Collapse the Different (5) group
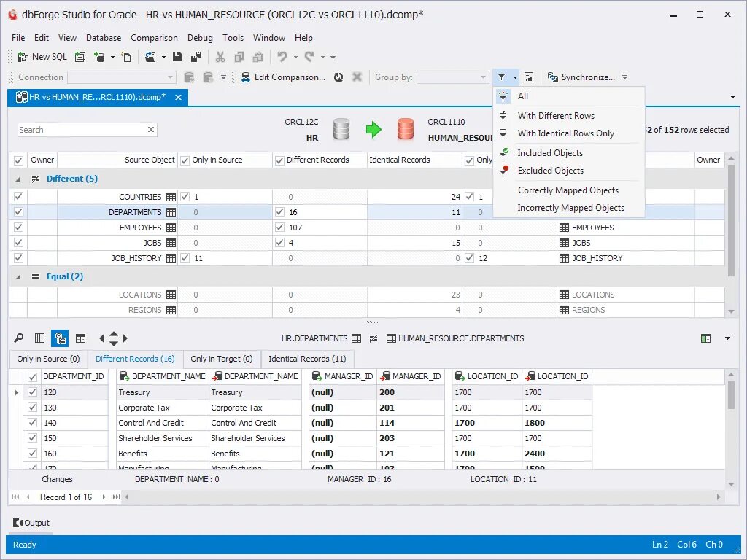The image size is (747, 560). point(18,179)
